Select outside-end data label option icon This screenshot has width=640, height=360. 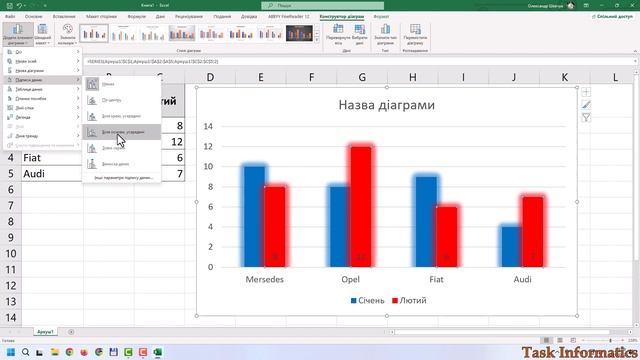[x=92, y=148]
